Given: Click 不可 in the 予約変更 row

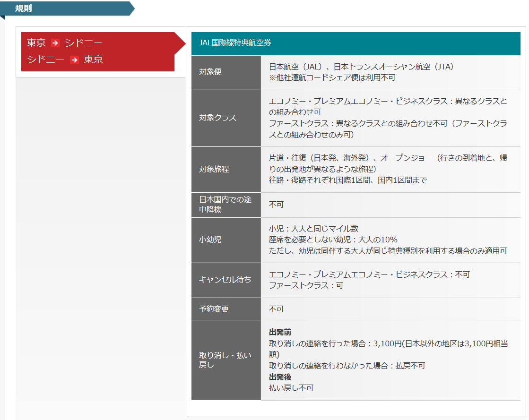Looking at the screenshot, I should tap(276, 309).
